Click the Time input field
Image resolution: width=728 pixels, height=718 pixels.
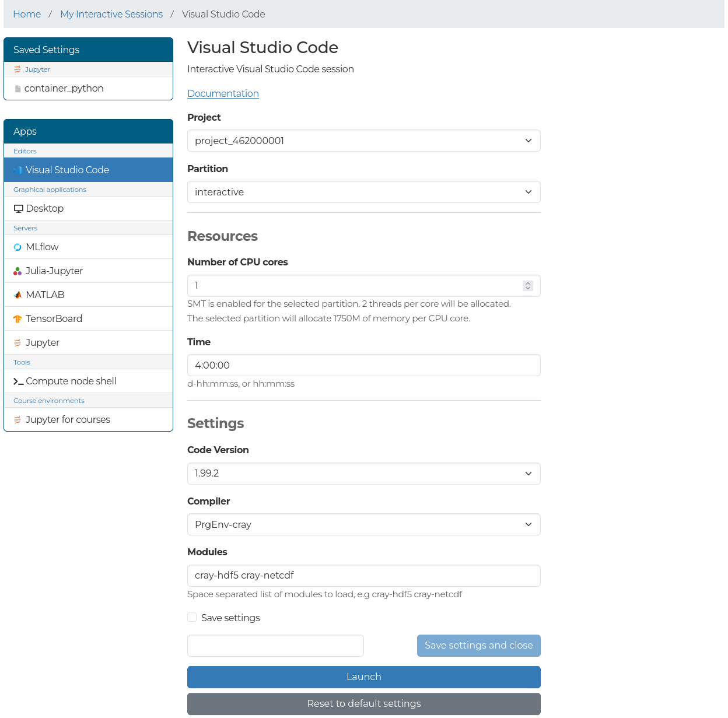coord(363,365)
